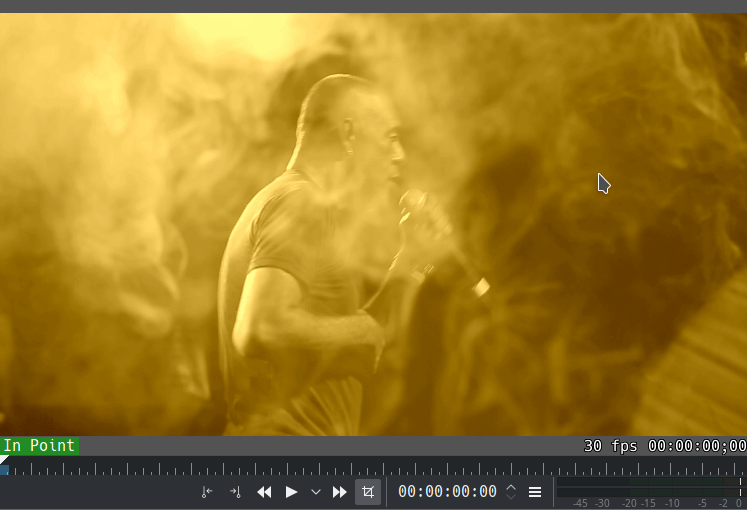Click the green In Point overlay label
The height and width of the screenshot is (510, 747).
coord(40,446)
